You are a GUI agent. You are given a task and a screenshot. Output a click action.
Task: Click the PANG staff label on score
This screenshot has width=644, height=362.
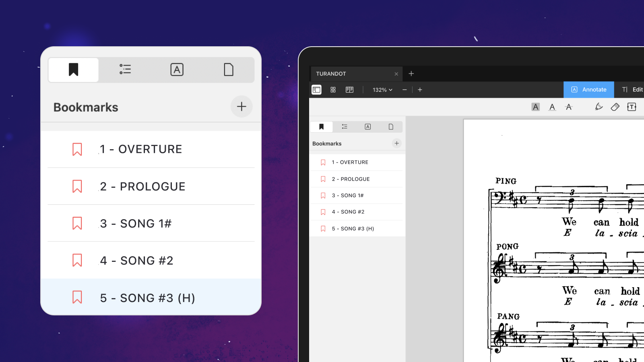(x=508, y=317)
